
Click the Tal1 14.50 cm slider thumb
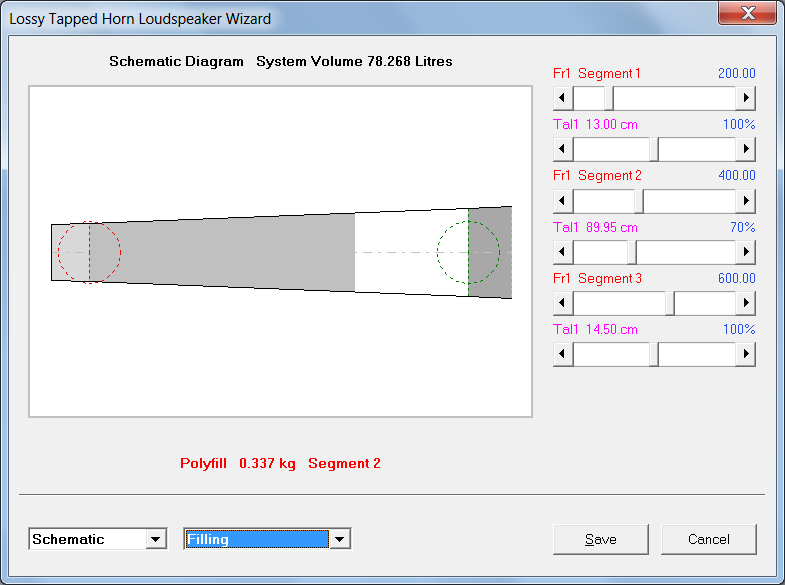point(654,354)
